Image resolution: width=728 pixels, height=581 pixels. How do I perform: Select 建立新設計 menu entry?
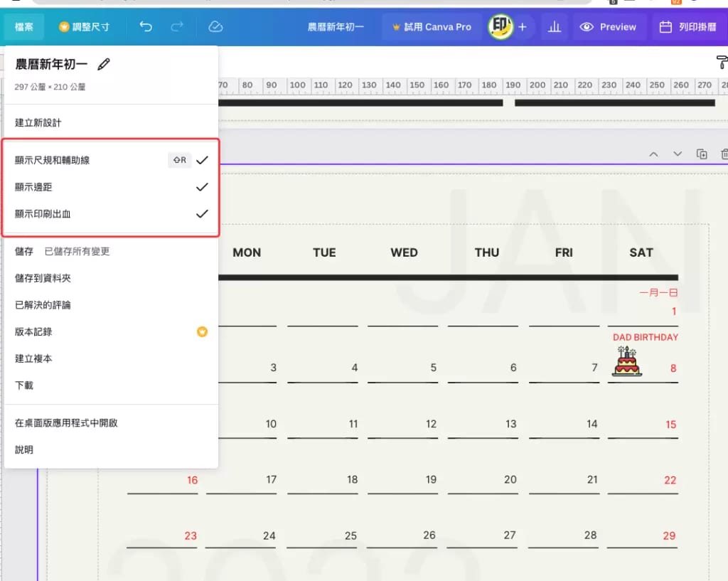(110, 122)
